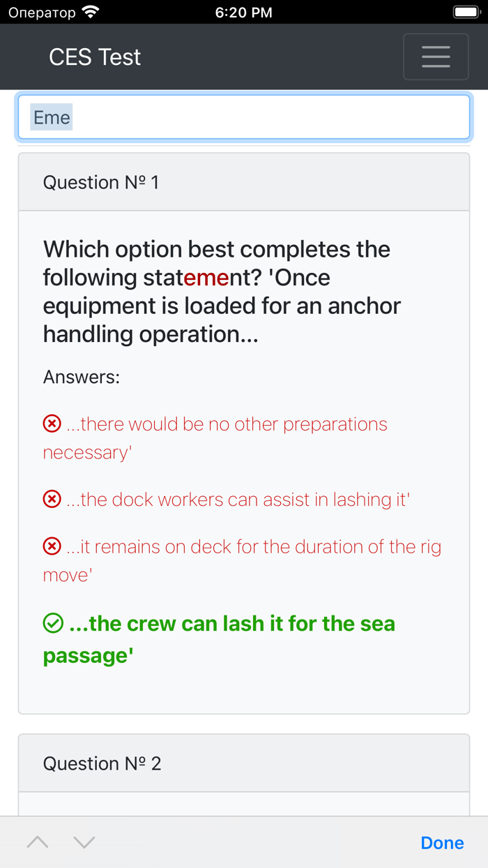
Task: Click the CES Test title
Action: pos(95,57)
